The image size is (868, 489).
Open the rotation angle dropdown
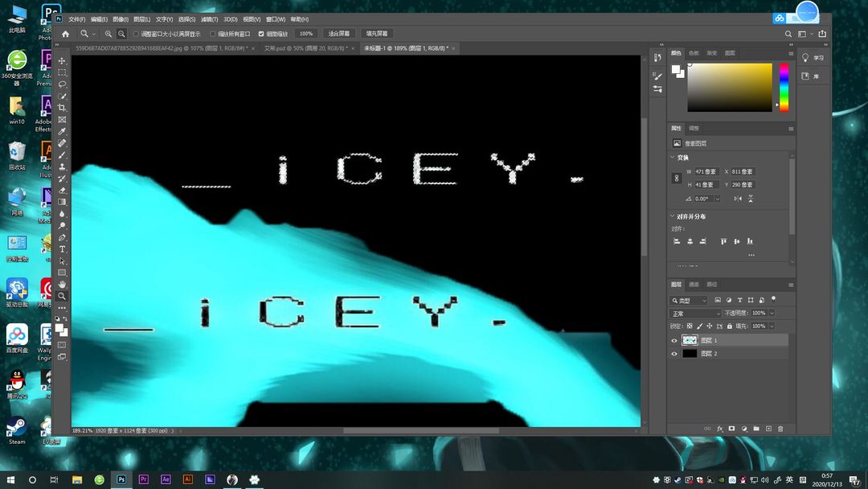coord(718,199)
